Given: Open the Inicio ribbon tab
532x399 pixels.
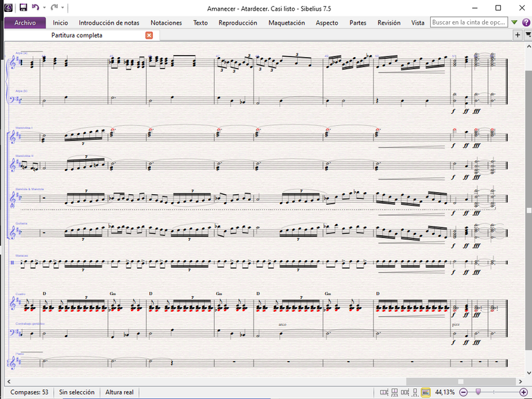Looking at the screenshot, I should tap(61, 23).
